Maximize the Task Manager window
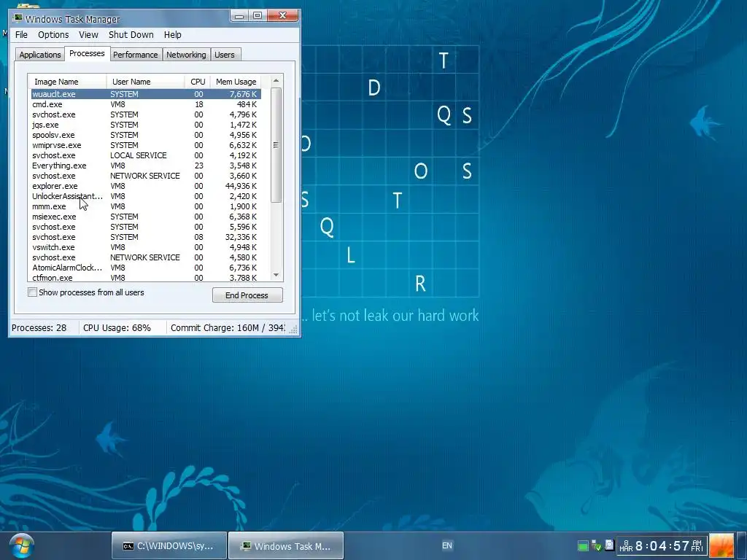Viewport: 747px width, 560px height. pyautogui.click(x=258, y=16)
